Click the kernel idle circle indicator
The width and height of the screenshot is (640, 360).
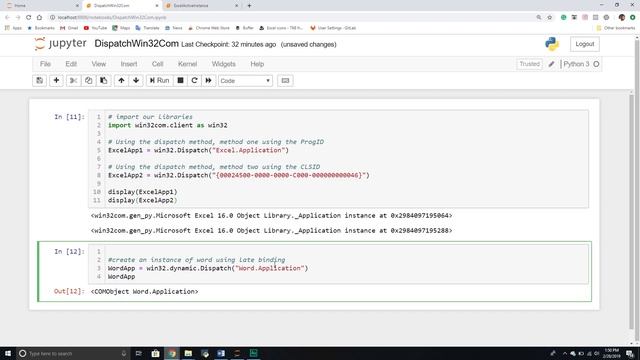[596, 64]
